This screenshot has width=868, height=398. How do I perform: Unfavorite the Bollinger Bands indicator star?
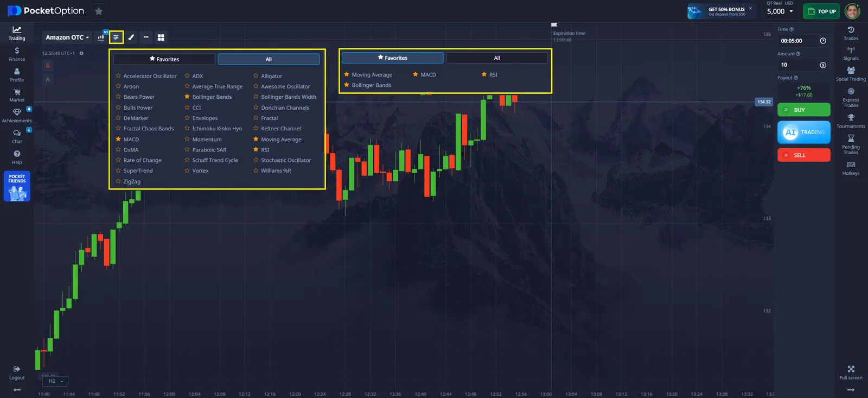click(187, 97)
